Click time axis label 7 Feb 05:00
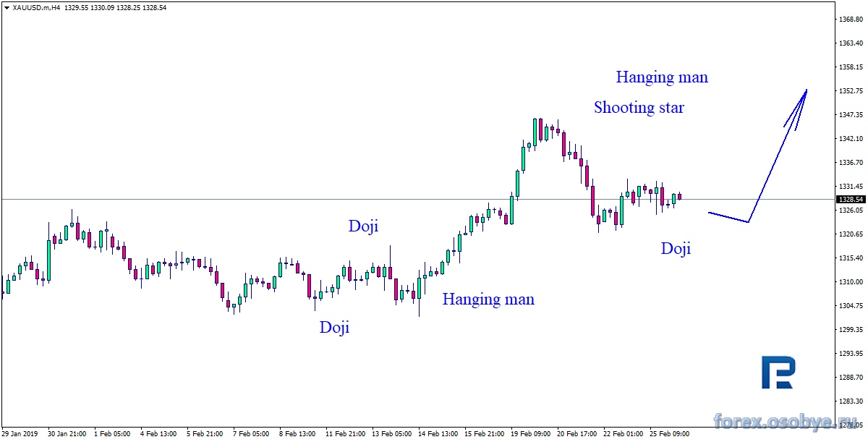 (x=252, y=434)
